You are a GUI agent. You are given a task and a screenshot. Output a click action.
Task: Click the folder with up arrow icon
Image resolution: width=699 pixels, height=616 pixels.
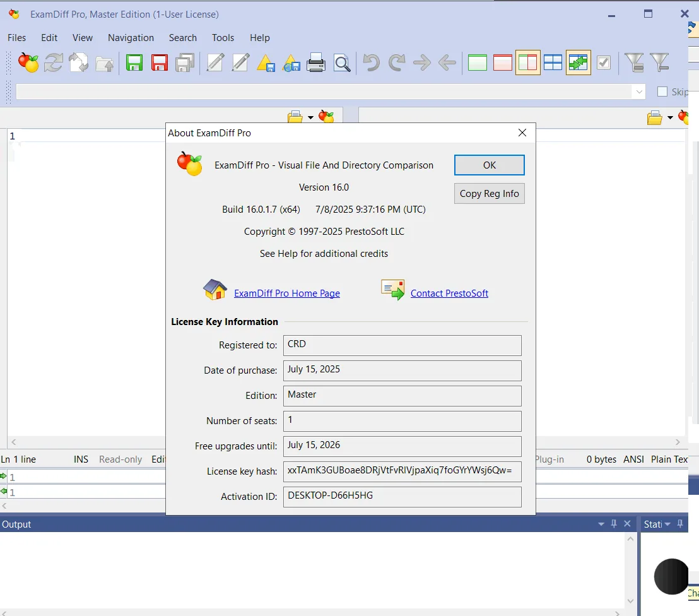point(104,63)
